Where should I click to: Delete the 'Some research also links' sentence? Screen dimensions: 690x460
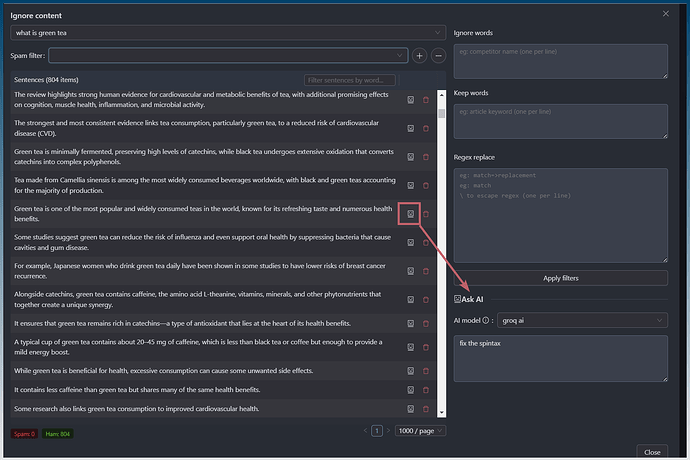[x=426, y=408]
